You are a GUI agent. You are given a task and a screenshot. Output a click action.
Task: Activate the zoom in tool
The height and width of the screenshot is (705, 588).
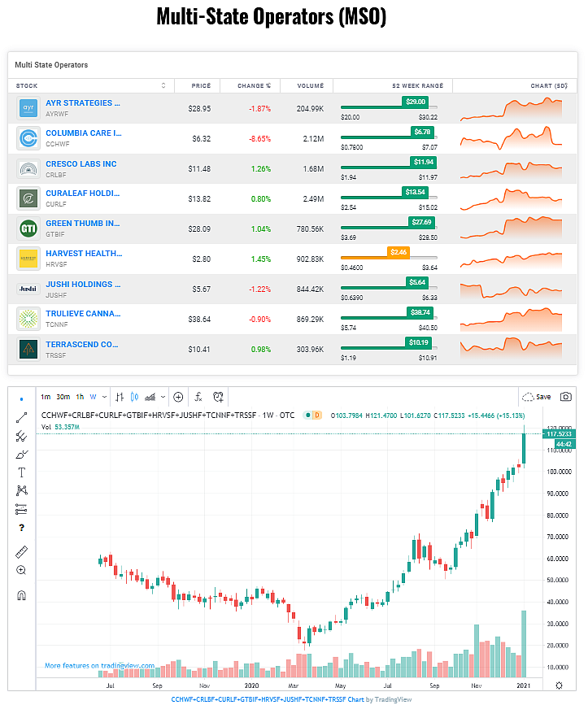(x=21, y=570)
